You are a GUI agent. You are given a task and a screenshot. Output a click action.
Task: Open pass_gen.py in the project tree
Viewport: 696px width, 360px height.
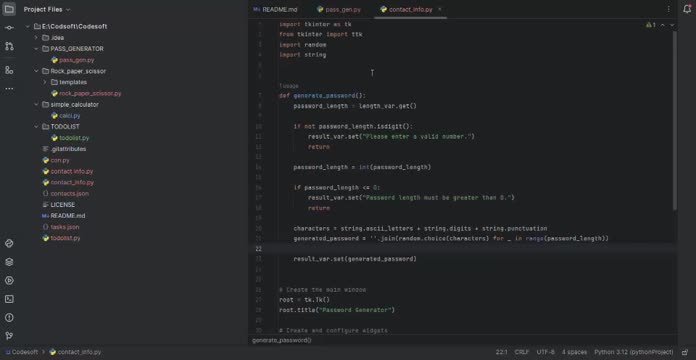pos(76,60)
